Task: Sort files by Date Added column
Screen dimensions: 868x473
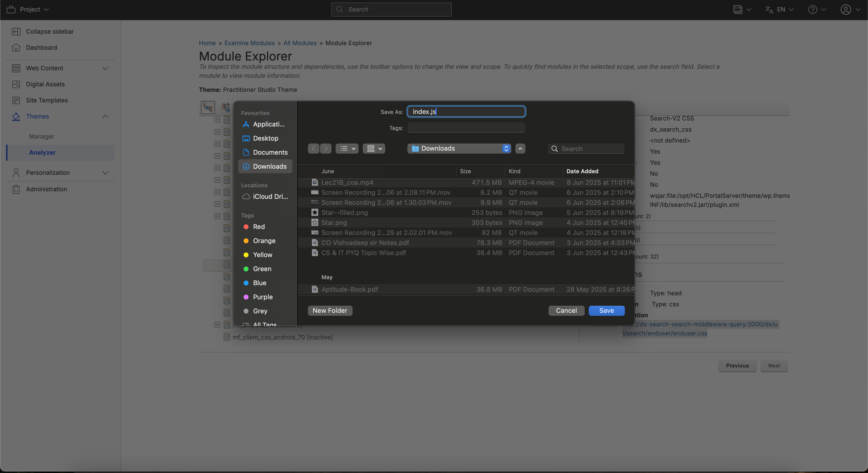Action: click(582, 171)
